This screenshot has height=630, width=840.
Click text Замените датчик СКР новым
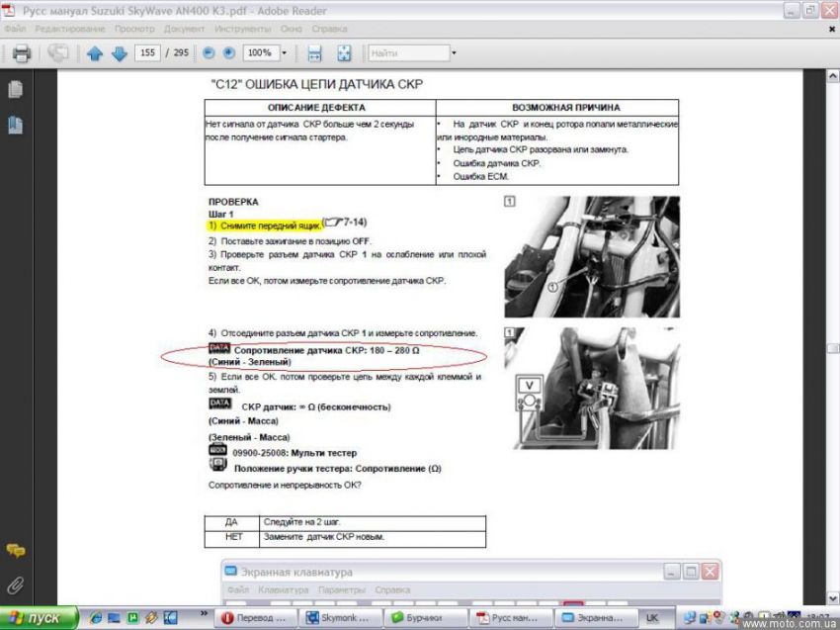point(324,537)
